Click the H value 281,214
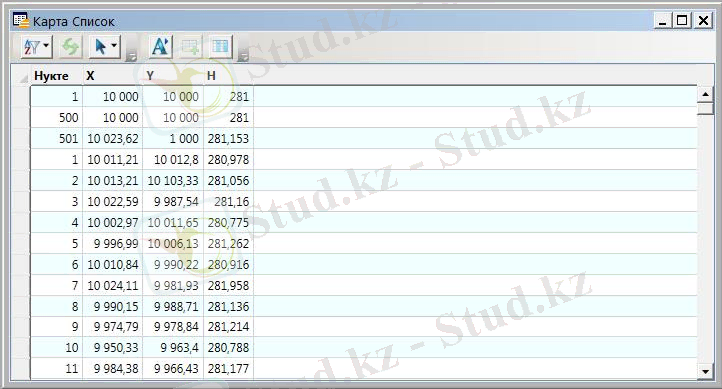 pos(228,327)
